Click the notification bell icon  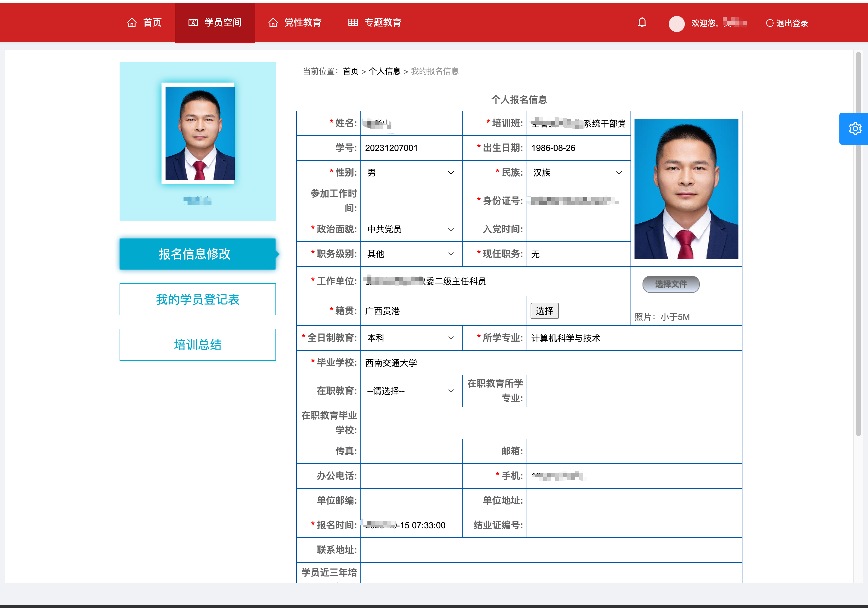[x=642, y=23]
